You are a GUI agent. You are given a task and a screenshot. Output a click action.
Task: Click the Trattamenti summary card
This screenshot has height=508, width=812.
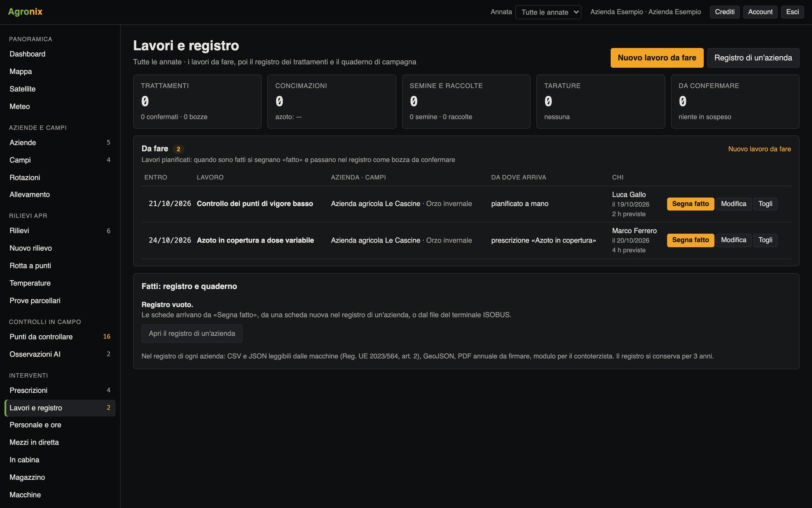pos(197,102)
